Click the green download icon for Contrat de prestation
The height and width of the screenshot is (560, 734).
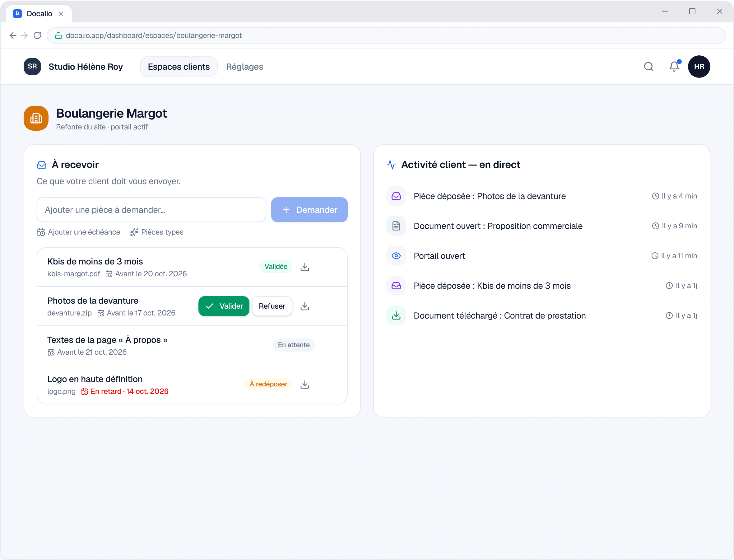pos(396,316)
